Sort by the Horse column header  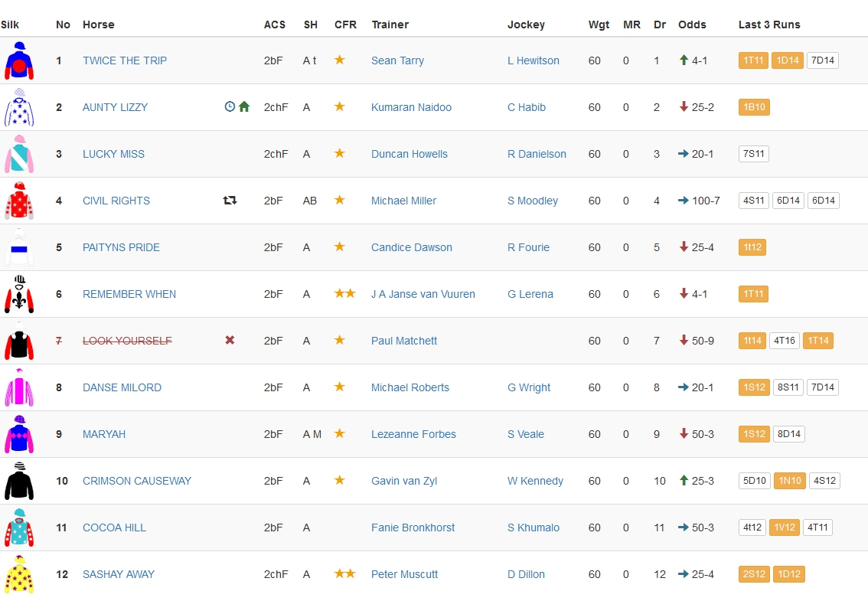[x=98, y=24]
